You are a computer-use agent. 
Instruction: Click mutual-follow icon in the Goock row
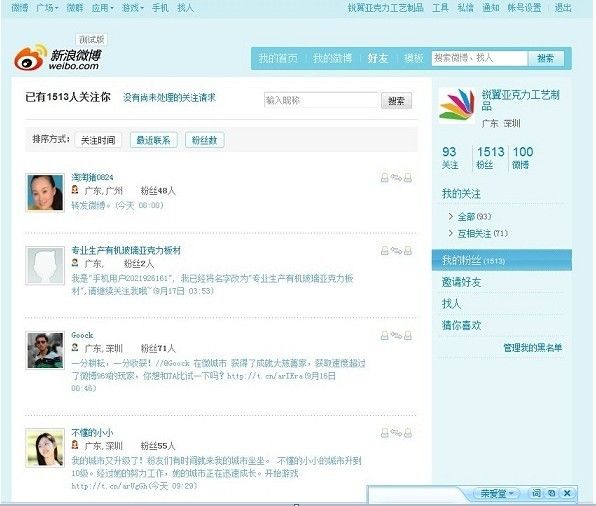click(396, 335)
